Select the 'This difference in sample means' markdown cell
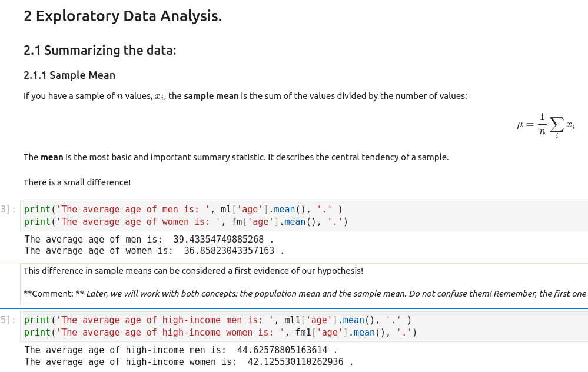This screenshot has height=372, width=588. 193,271
